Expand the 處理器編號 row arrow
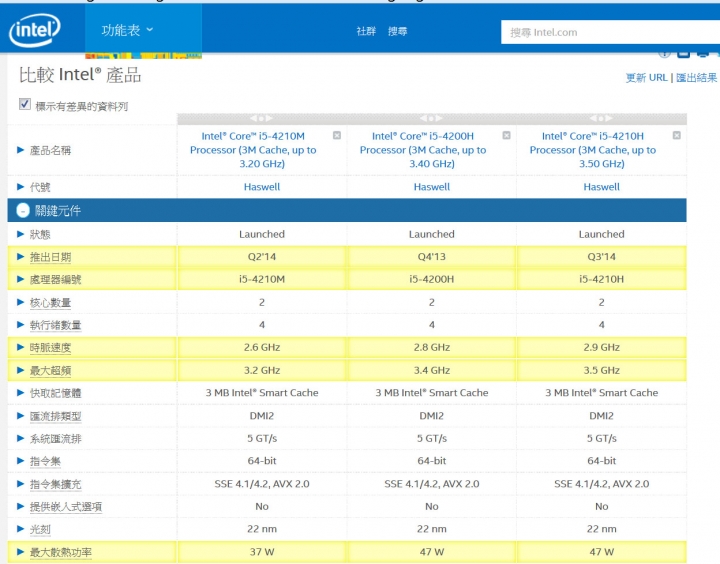The height and width of the screenshot is (564, 720). 20,279
